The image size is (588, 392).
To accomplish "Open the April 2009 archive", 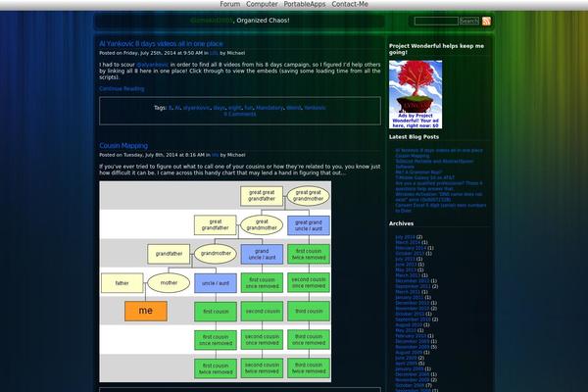I will tap(406, 364).
